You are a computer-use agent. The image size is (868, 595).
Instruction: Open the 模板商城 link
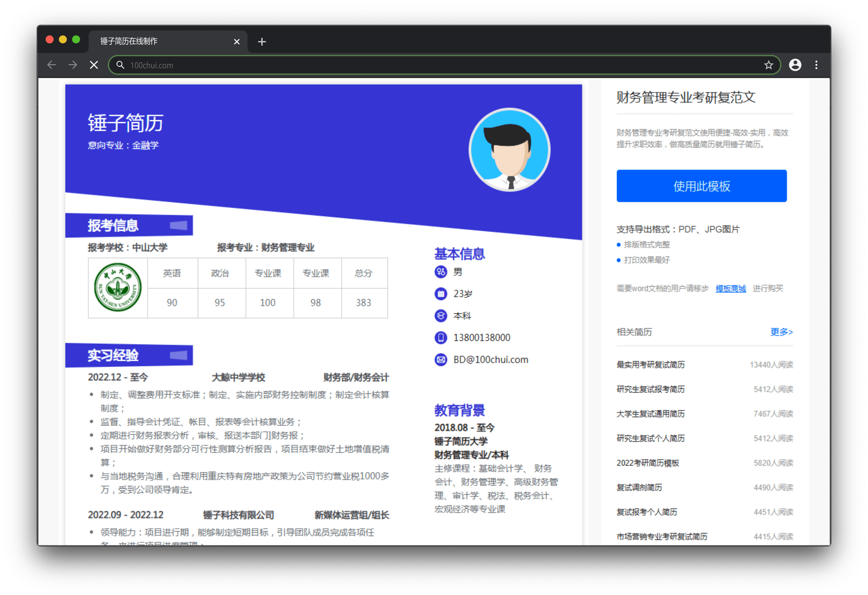[x=730, y=289]
